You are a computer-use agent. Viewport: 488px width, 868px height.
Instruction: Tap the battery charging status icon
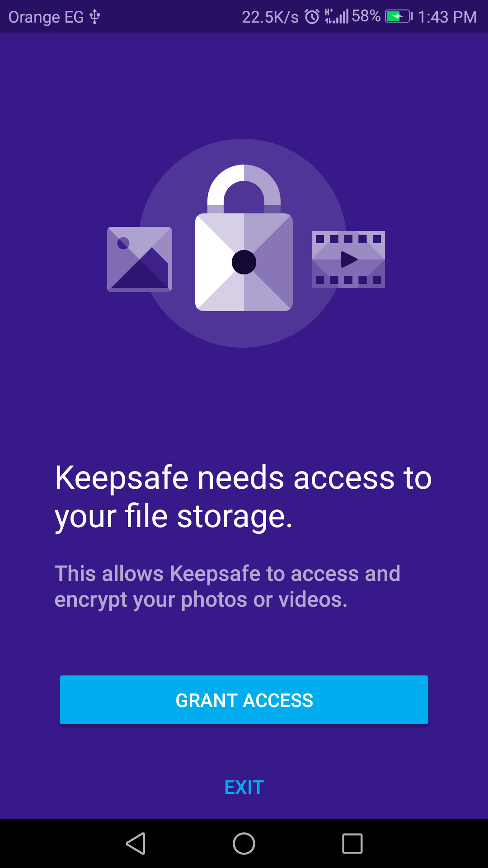[399, 17]
